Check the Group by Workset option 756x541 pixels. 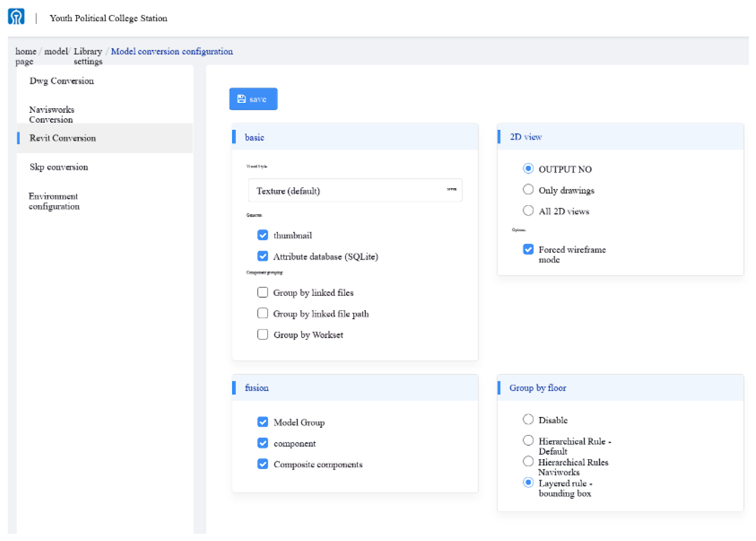pyautogui.click(x=263, y=335)
